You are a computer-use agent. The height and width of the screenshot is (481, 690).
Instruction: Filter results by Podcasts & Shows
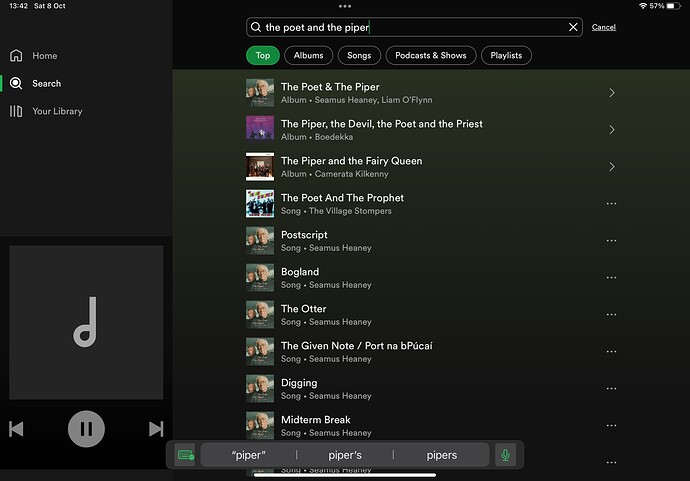pyautogui.click(x=431, y=55)
